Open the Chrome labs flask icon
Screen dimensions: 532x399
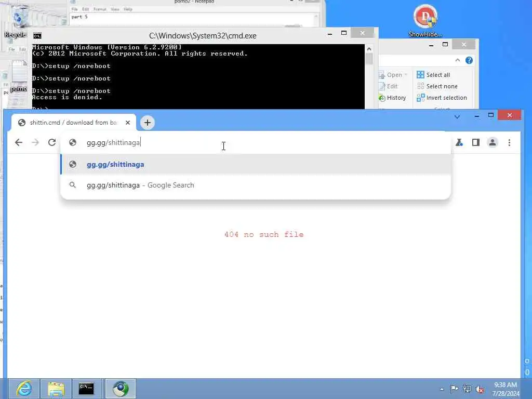coord(459,142)
